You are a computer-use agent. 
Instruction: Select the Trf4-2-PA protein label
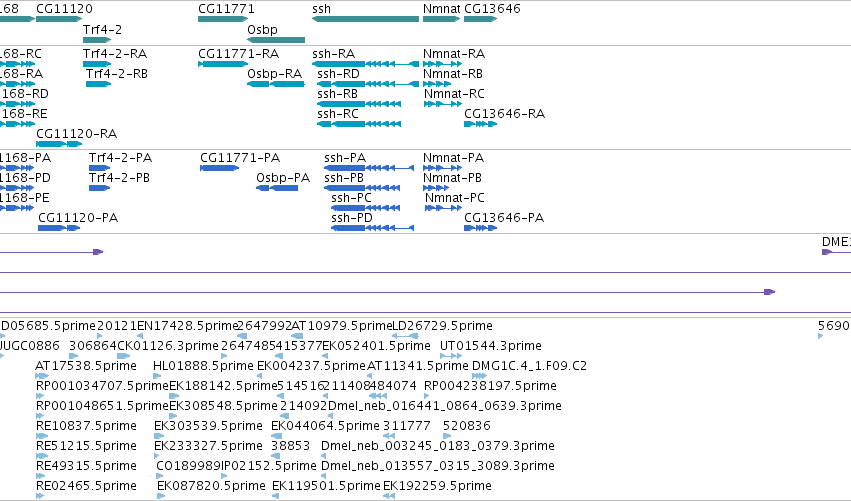point(120,158)
